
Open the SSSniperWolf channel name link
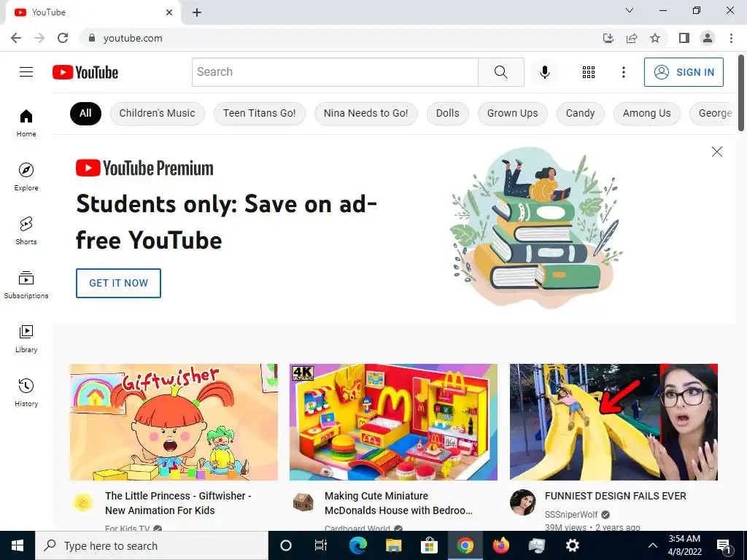(570, 515)
